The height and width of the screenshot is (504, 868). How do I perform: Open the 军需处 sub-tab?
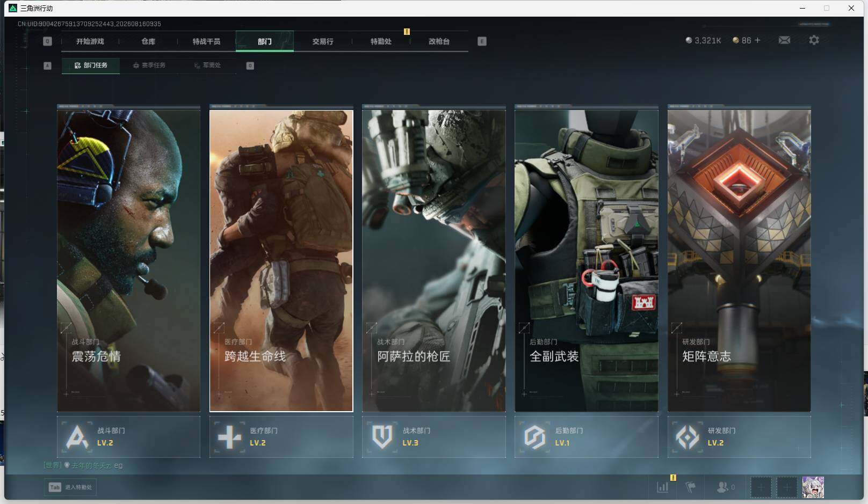point(207,65)
